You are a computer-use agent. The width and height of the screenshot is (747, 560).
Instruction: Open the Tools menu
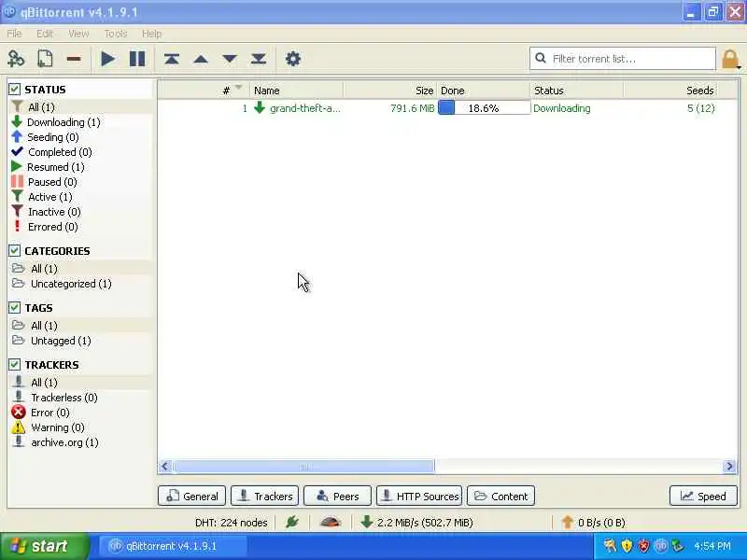(116, 34)
